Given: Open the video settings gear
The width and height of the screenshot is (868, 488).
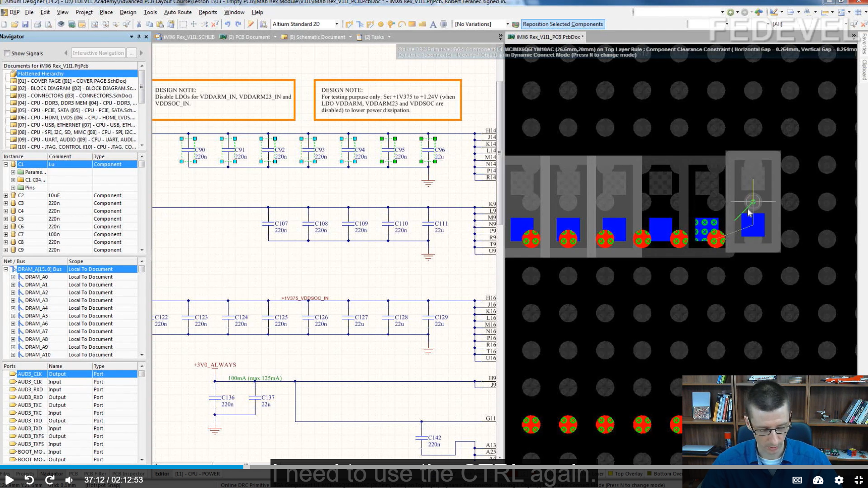Looking at the screenshot, I should click(x=839, y=480).
